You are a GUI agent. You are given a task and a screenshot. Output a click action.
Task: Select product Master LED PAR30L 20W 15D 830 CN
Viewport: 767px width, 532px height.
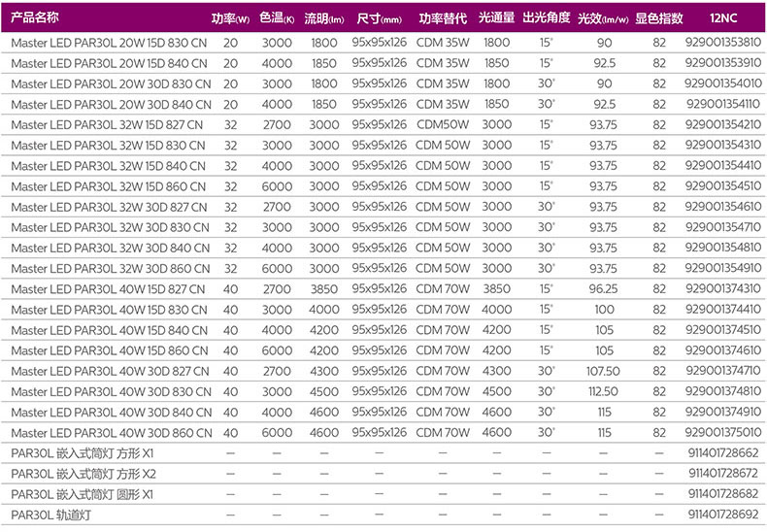tap(109, 43)
